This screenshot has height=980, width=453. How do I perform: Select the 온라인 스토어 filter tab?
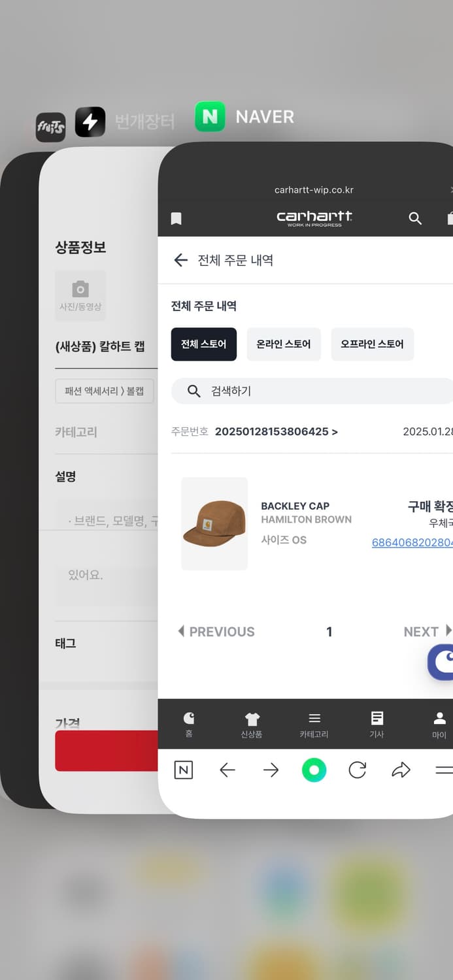point(284,344)
